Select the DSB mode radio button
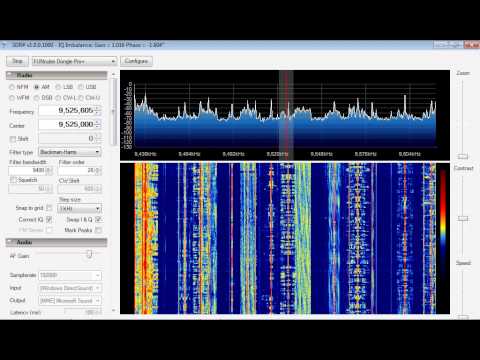480x360 pixels. point(37,98)
